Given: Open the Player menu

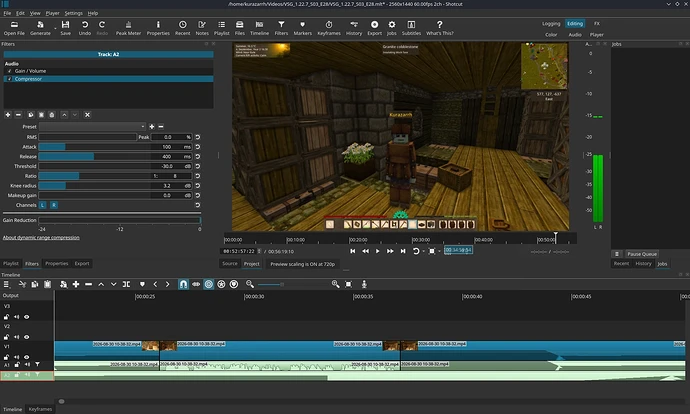Looking at the screenshot, I should pos(52,13).
